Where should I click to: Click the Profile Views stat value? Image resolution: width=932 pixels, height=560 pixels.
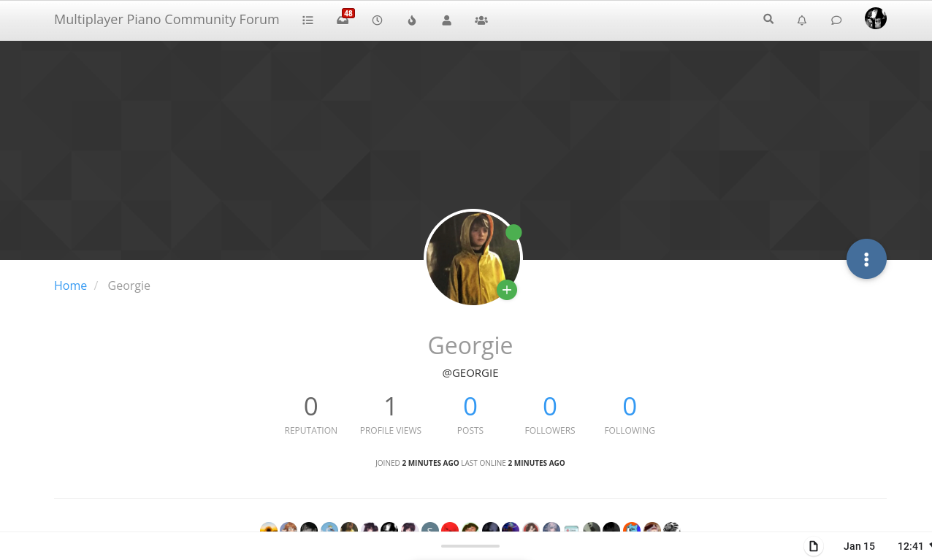point(391,407)
